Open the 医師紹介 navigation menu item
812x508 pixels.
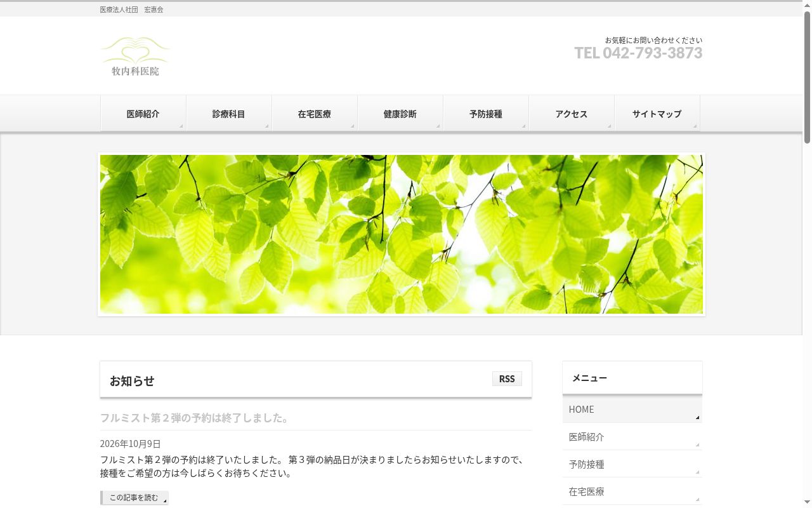click(143, 114)
